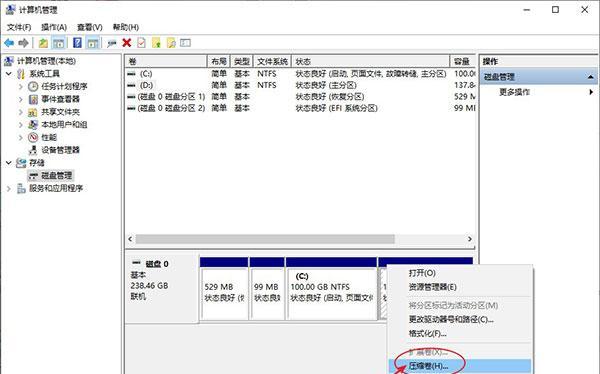
Task: Collapse the 系统工具 tree branch
Action: click(x=9, y=73)
